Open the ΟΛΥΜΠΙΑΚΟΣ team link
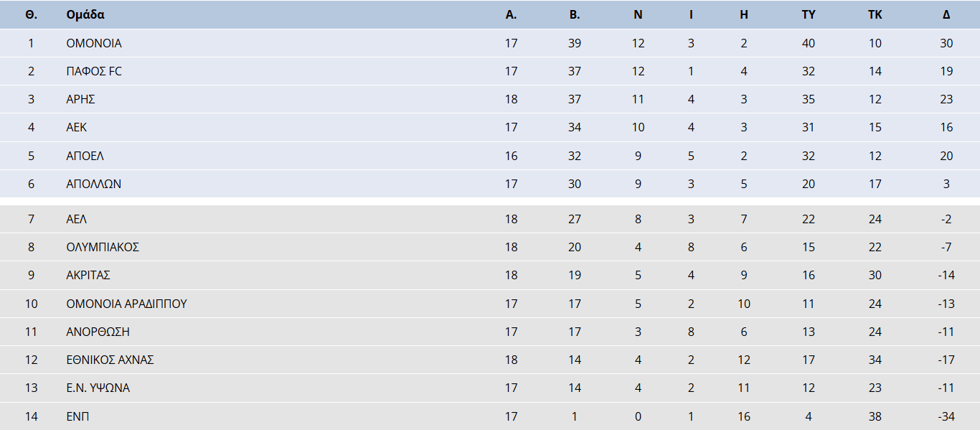 pos(103,247)
